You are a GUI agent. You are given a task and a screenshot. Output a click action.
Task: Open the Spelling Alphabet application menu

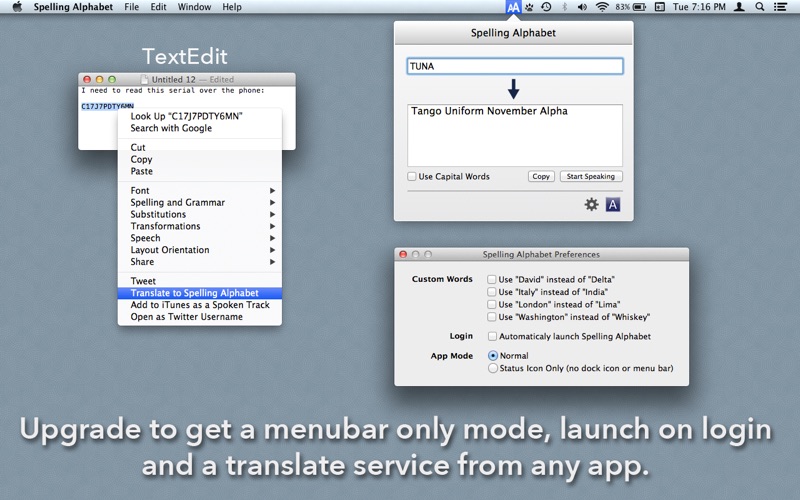point(73,7)
